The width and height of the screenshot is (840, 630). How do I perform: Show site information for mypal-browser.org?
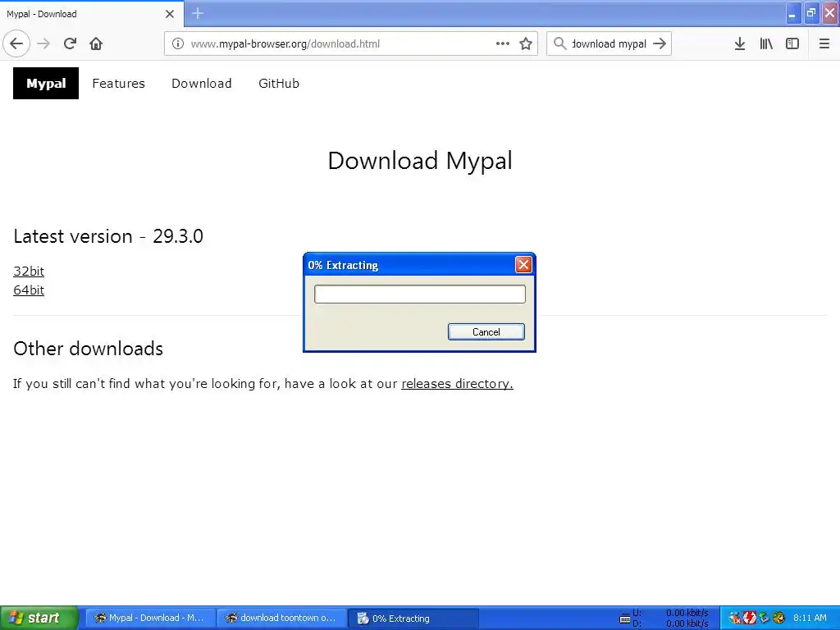177,43
